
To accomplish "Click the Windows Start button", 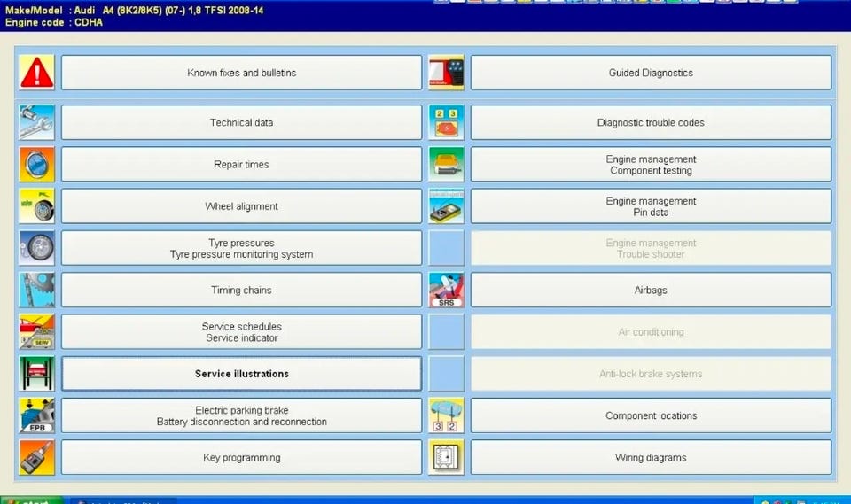I will (x=32, y=500).
